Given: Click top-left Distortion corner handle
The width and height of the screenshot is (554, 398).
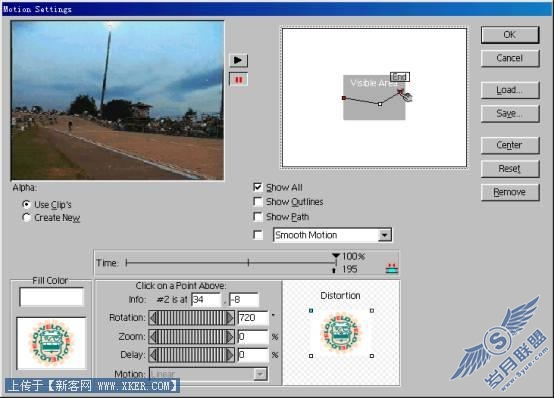Looking at the screenshot, I should pos(311,311).
